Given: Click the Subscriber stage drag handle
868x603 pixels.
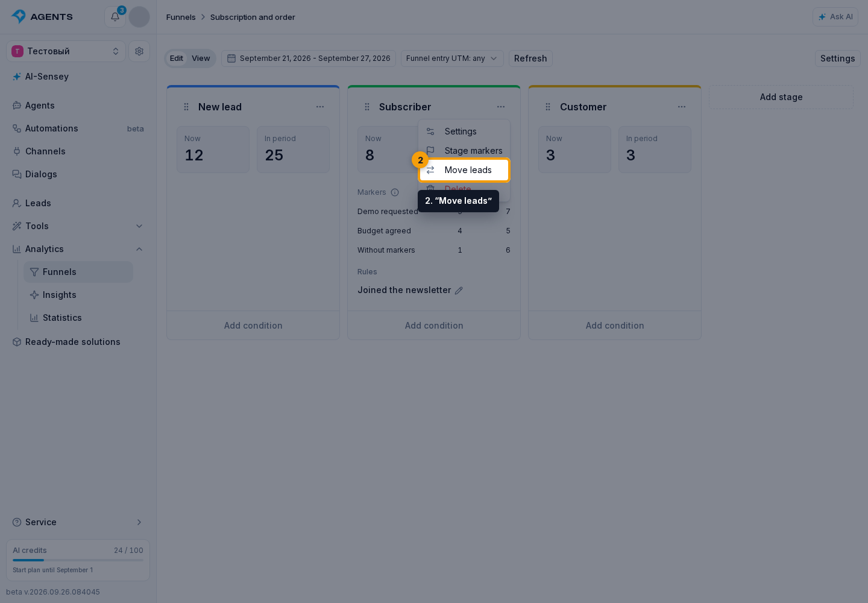Looking at the screenshot, I should point(367,107).
